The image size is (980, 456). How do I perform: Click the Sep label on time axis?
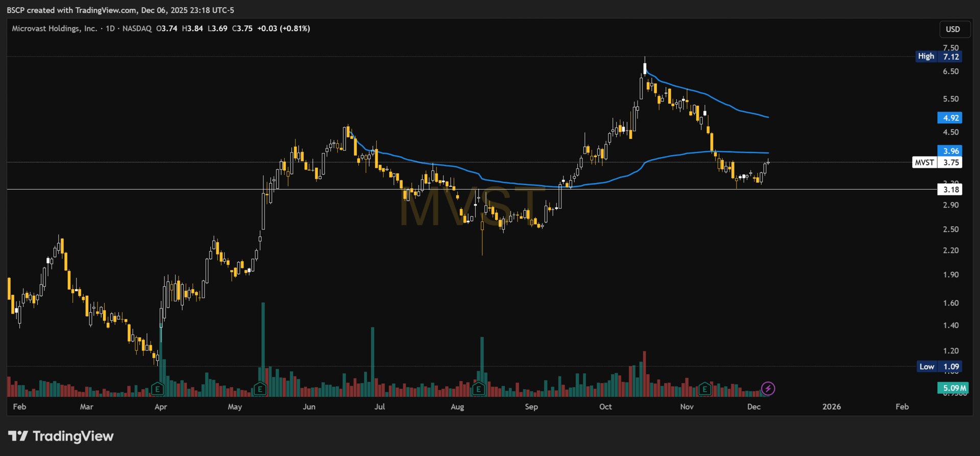point(531,407)
